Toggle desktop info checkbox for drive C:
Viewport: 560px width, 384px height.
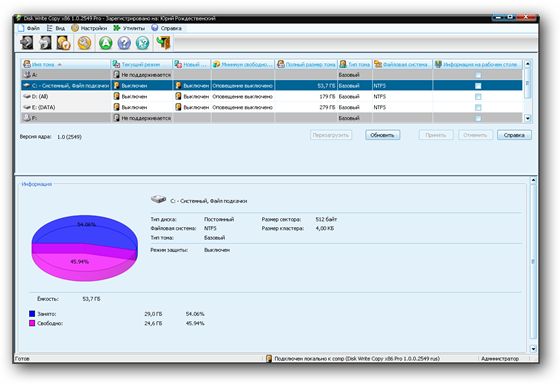point(478,86)
